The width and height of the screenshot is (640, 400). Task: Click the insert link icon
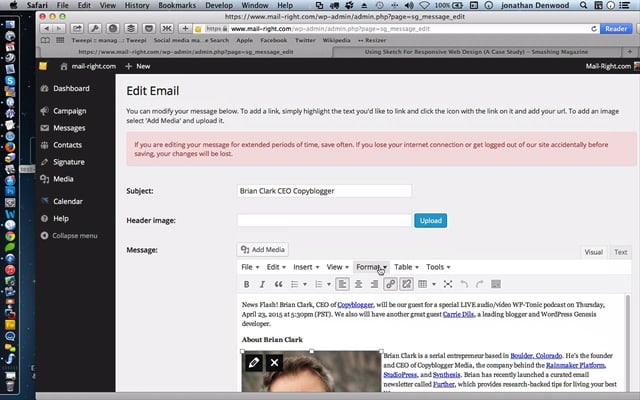390,284
